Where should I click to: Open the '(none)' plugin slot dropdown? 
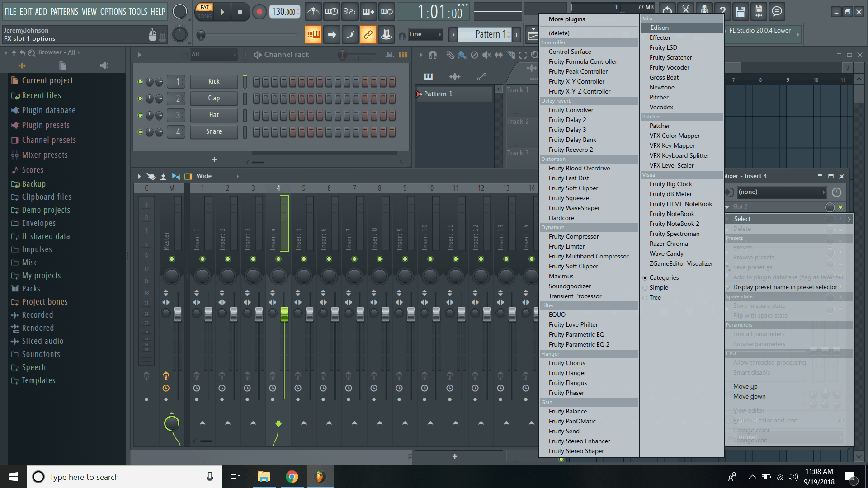(x=780, y=192)
